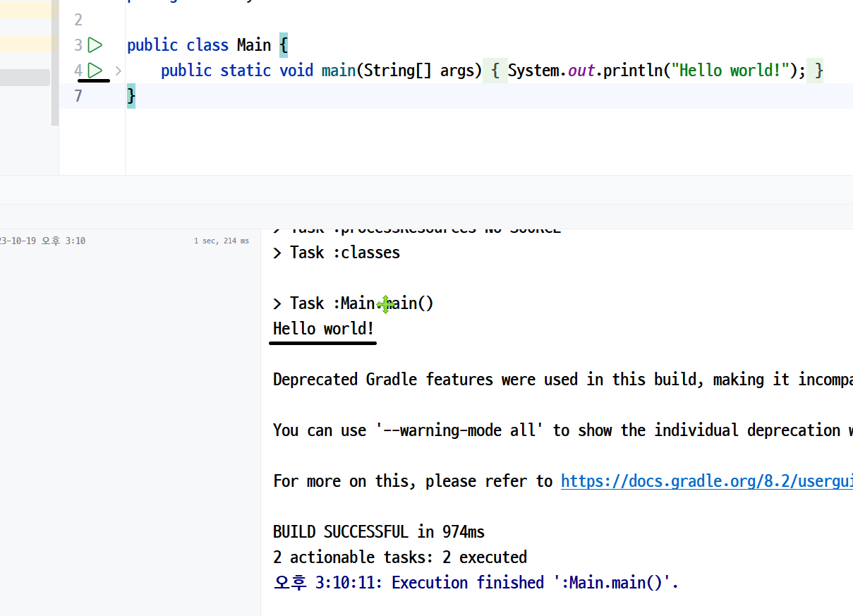Click the "main" method name in the editor

coord(339,71)
